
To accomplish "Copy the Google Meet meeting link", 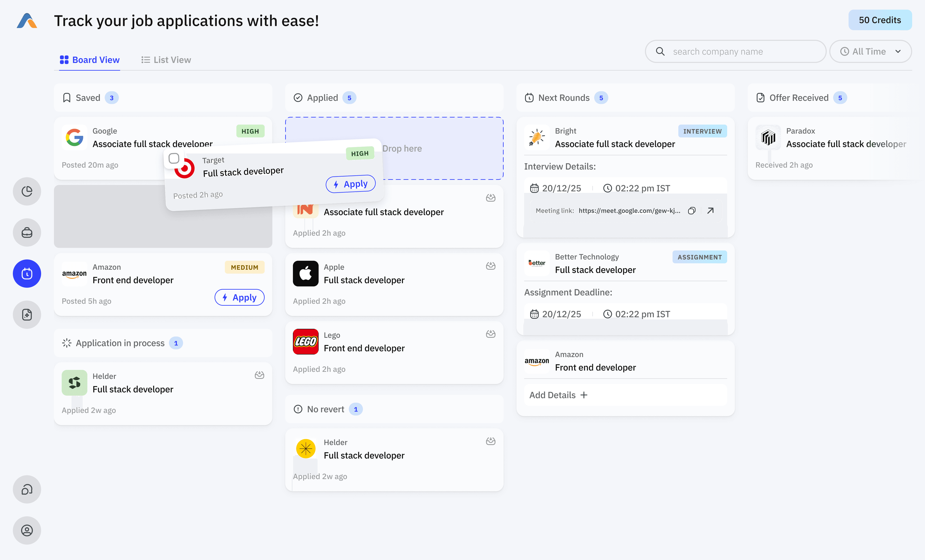I will (x=691, y=211).
